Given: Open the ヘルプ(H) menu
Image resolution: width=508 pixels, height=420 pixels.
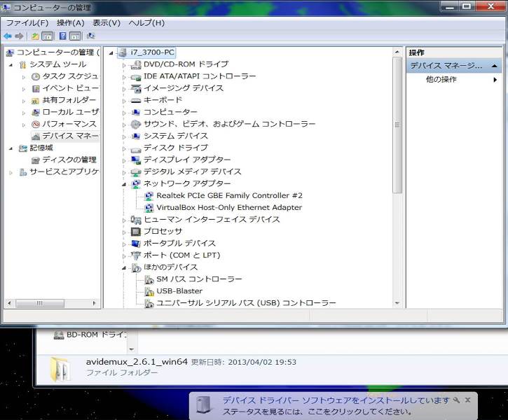Looking at the screenshot, I should (x=146, y=23).
